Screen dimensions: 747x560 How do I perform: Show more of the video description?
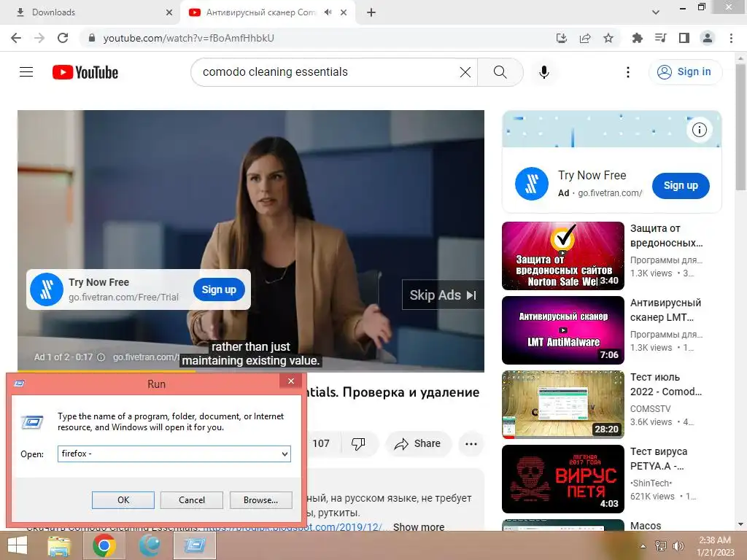click(419, 526)
